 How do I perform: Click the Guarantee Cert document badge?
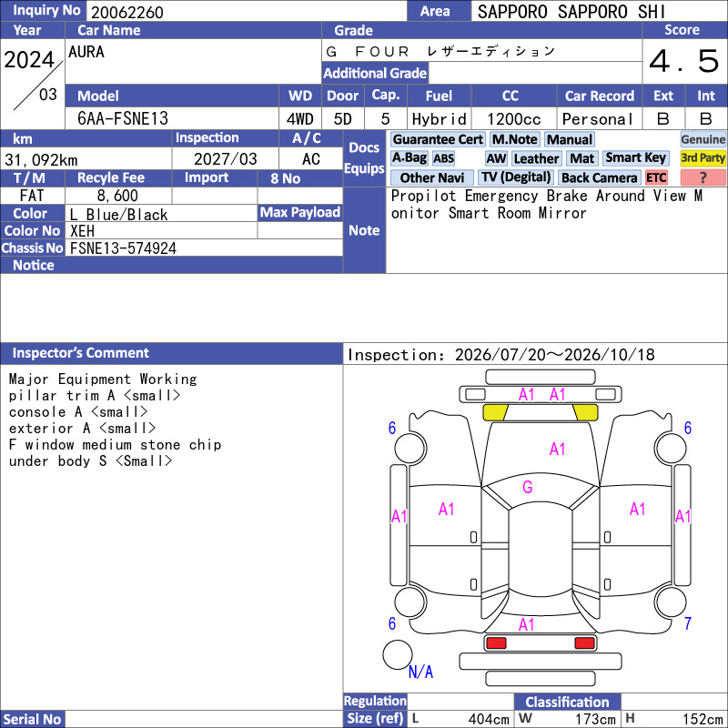click(438, 139)
